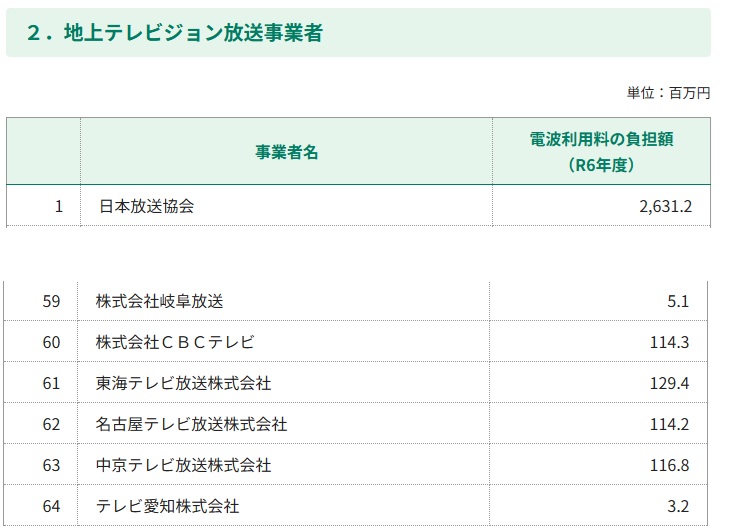Screen dimensions: 735x531
Task: Click row number 62 cell
Action: [52, 424]
